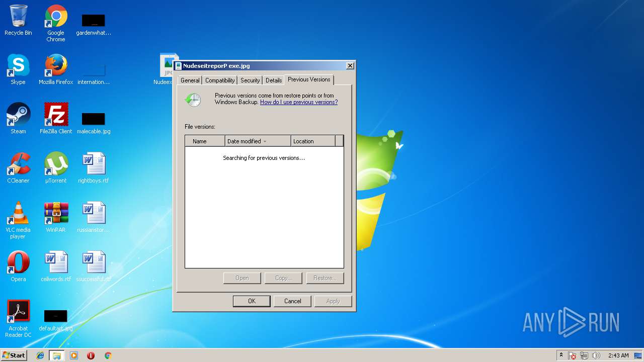Click Opera icon in taskbar
644x362 pixels.
91,355
